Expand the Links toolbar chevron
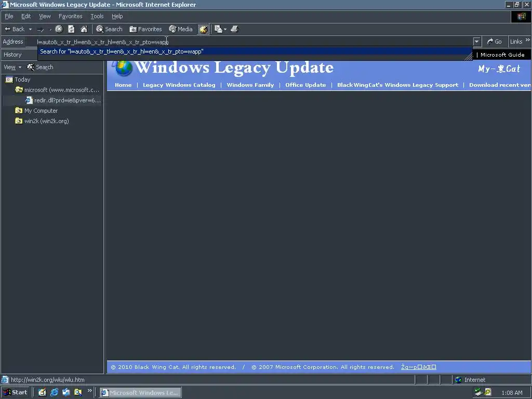This screenshot has height=399, width=532. click(528, 40)
